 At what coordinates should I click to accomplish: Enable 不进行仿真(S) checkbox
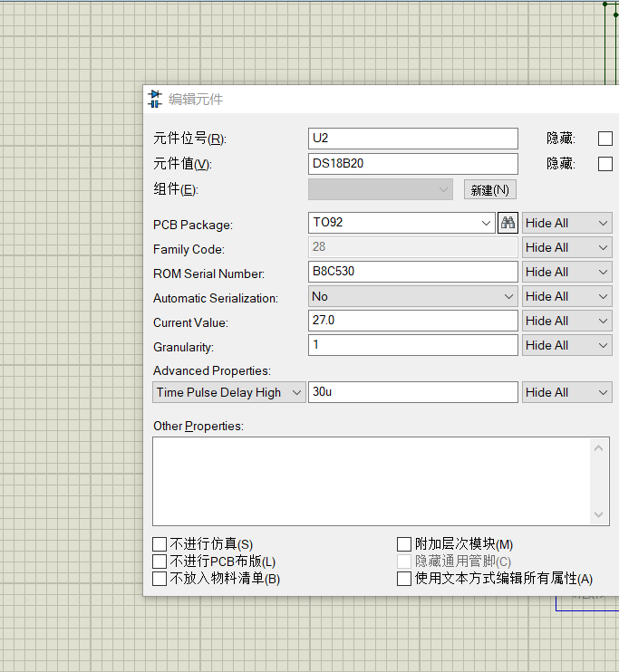(160, 544)
